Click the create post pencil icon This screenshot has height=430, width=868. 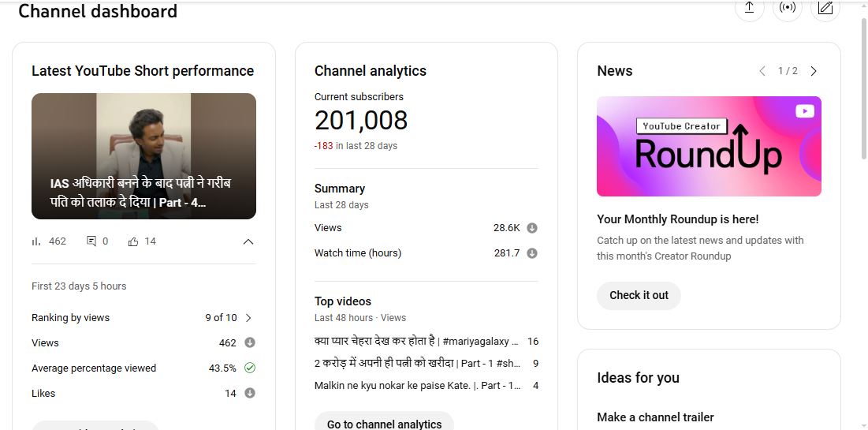pos(825,8)
